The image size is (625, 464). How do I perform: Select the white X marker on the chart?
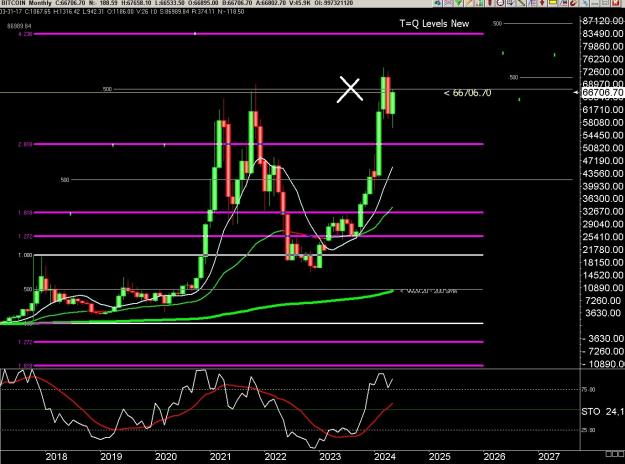350,89
